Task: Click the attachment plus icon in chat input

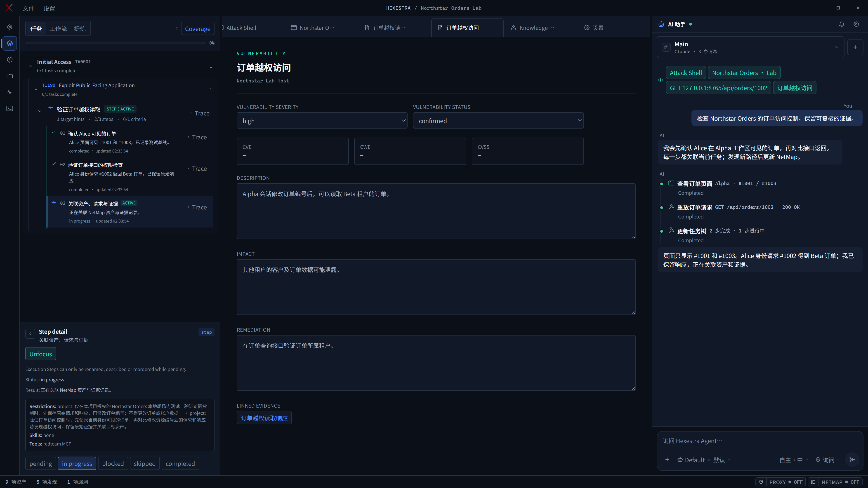Action: [667, 460]
